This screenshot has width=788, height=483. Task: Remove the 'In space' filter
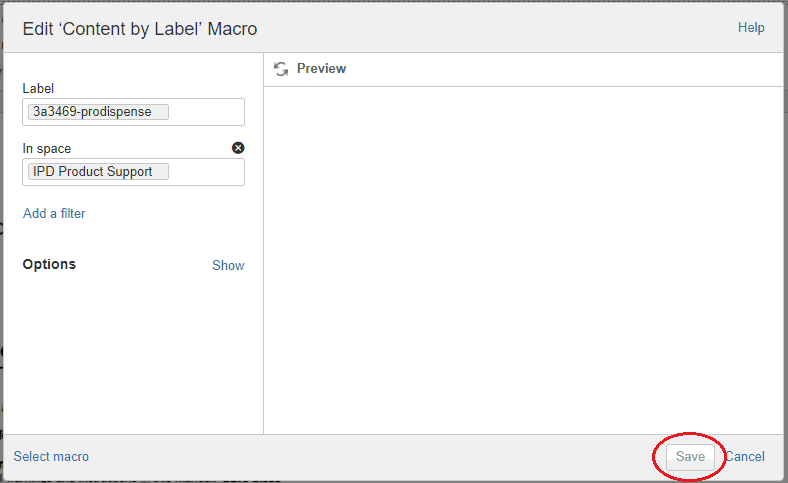pyautogui.click(x=238, y=148)
